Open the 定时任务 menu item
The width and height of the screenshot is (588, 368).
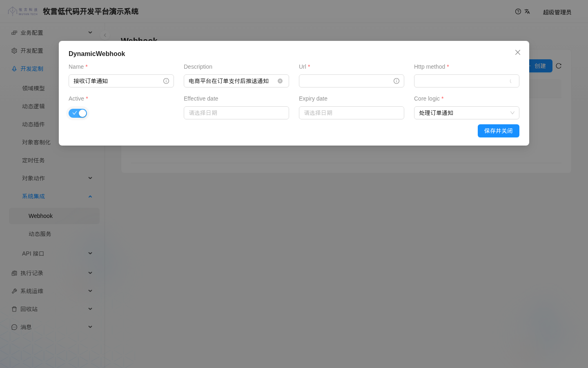54,160
